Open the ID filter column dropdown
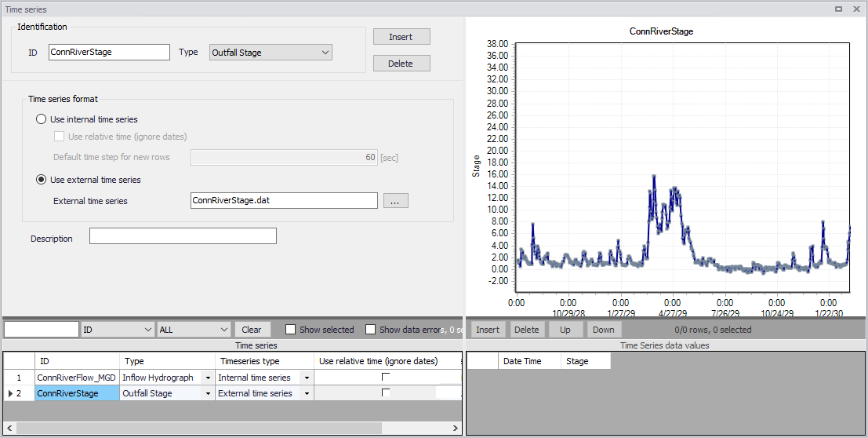The image size is (868, 438). (x=118, y=330)
